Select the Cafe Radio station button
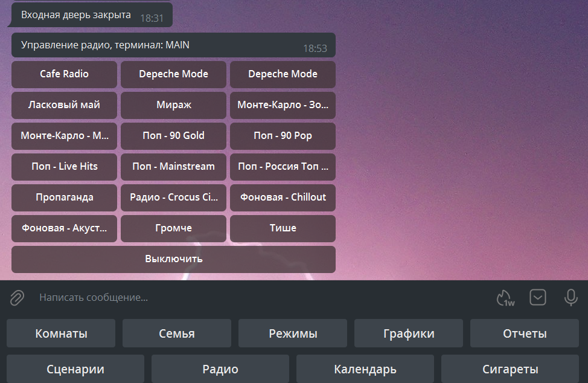Screen dimensions: 588x383 64,74
